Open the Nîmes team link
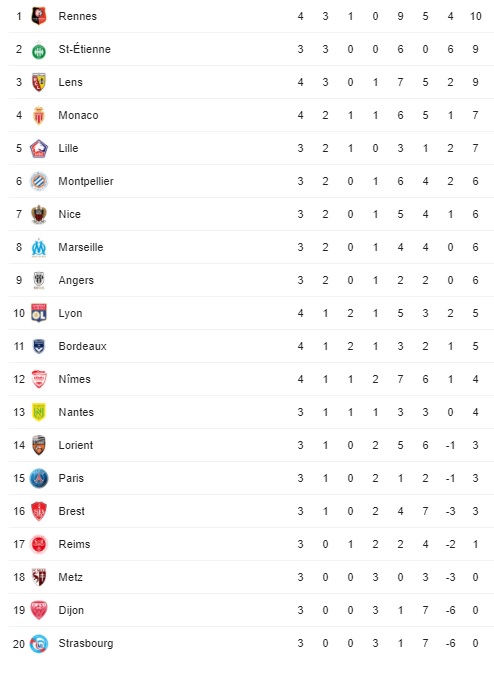The height and width of the screenshot is (678, 494). click(x=74, y=379)
